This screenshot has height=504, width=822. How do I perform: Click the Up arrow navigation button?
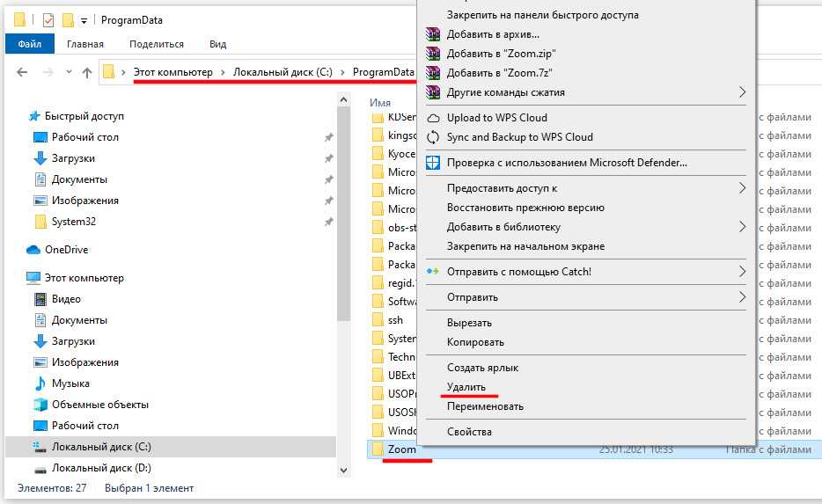click(86, 73)
